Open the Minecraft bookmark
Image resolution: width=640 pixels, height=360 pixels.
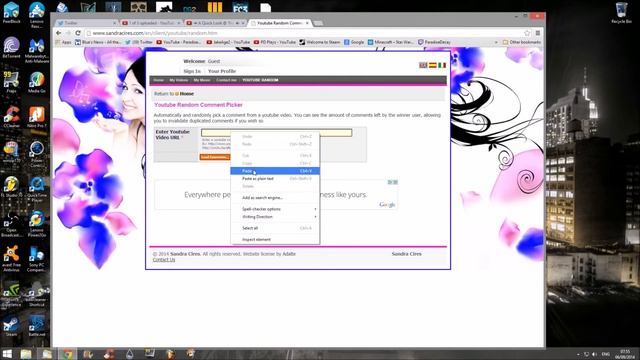point(391,42)
